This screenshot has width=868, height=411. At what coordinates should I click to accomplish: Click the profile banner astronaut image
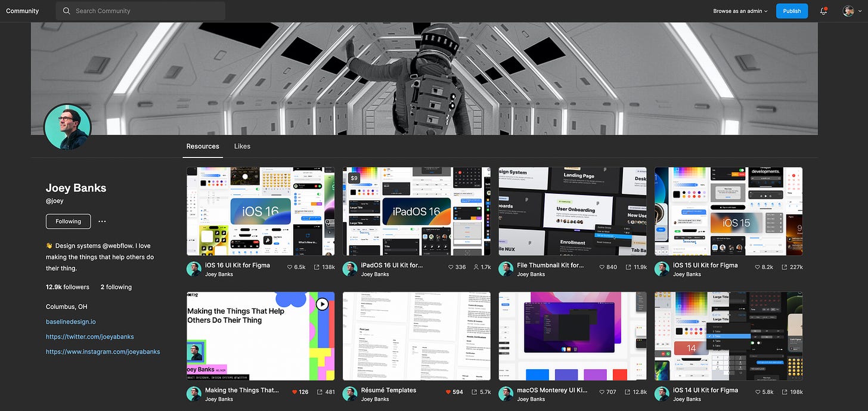coord(424,79)
